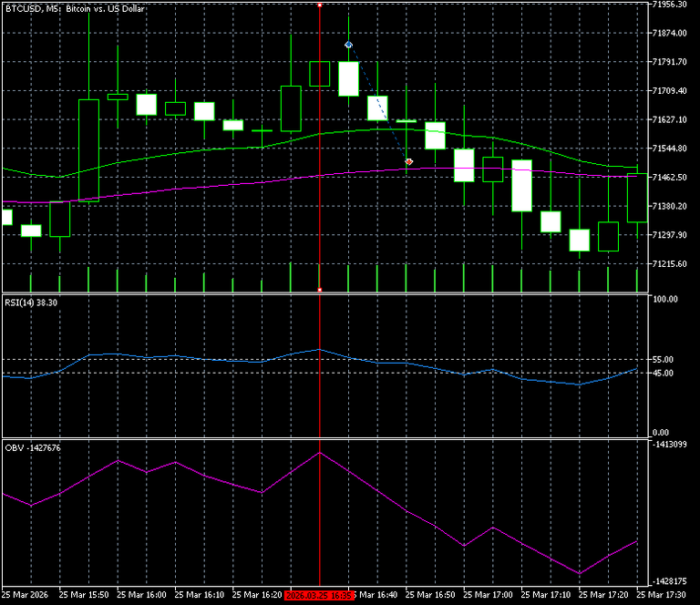The width and height of the screenshot is (700, 605).
Task: Click the rightmost hollow candle body
Action: (x=637, y=198)
